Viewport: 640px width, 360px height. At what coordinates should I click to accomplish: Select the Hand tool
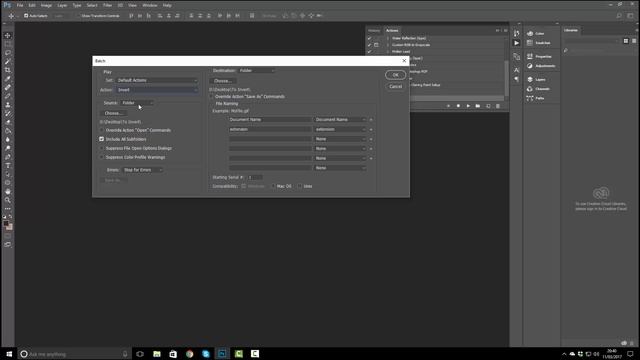[8, 191]
